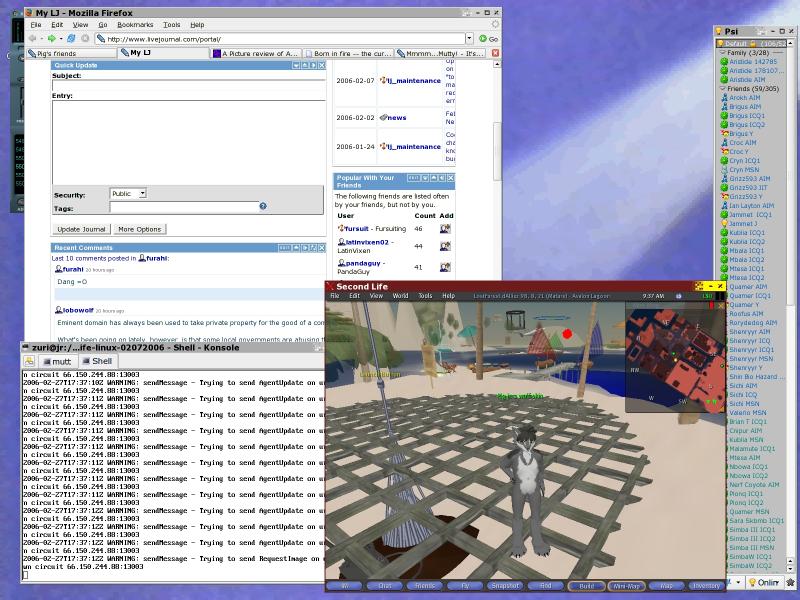Image resolution: width=800 pixels, height=600 pixels.
Task: Open the Security dropdown set to Public
Action: 128,193
